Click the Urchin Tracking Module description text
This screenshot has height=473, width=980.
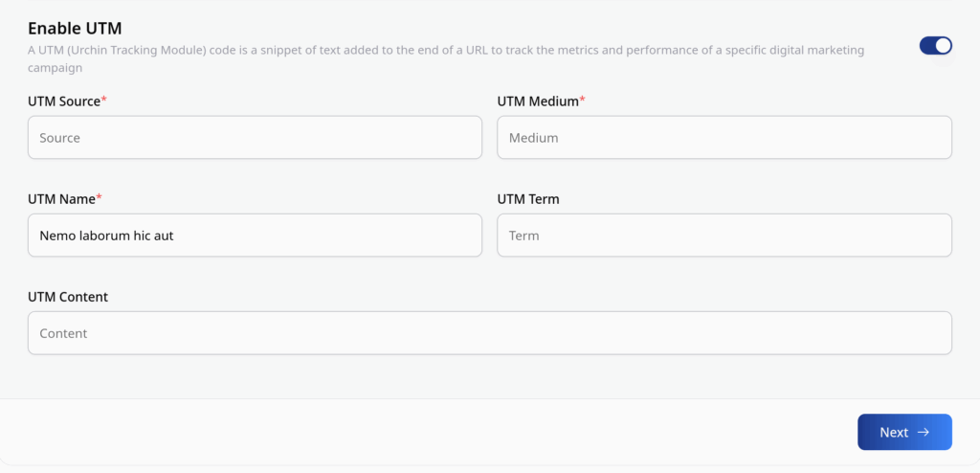[x=445, y=50]
